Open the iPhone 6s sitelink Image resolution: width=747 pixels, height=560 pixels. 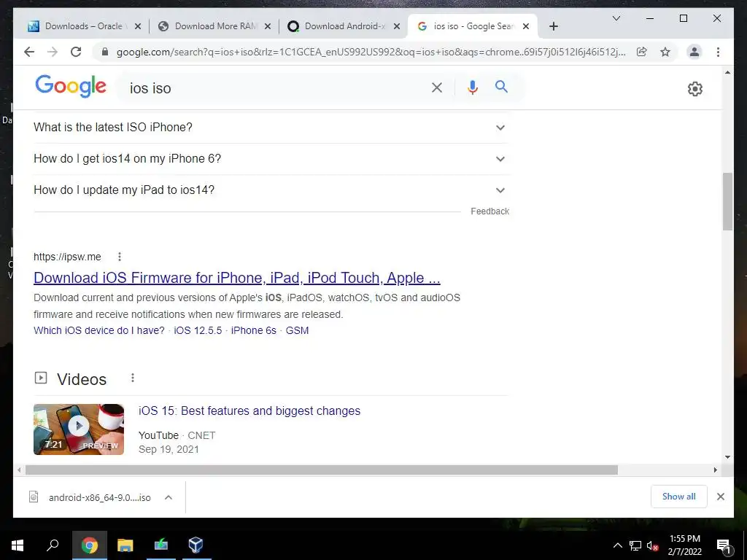253,330
